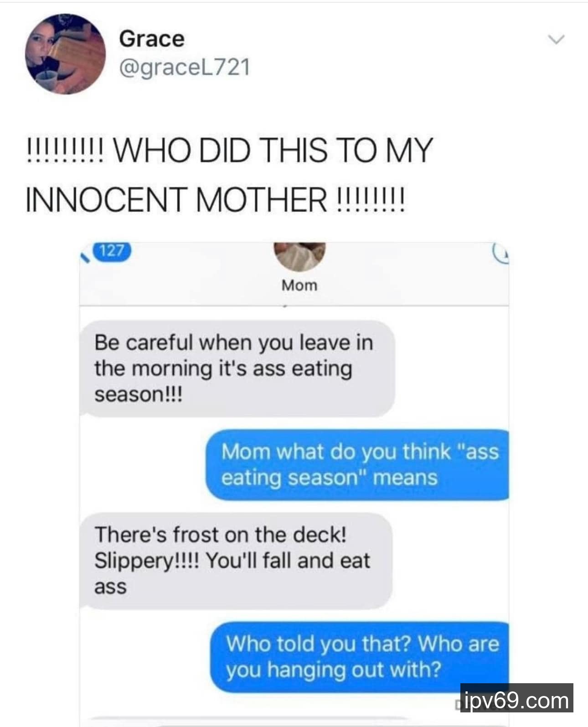Select the 'Who told you that?' bubble
The width and height of the screenshot is (588, 727).
click(360, 657)
